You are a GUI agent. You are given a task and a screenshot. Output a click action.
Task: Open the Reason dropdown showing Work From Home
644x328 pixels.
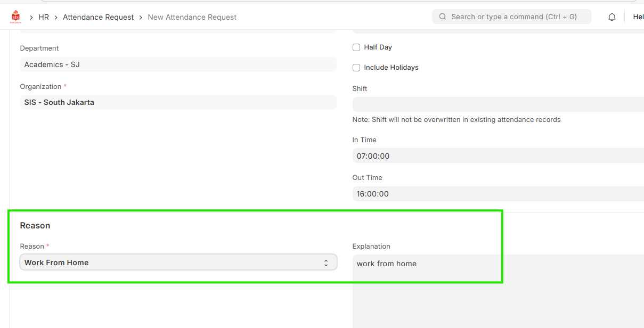pos(178,263)
